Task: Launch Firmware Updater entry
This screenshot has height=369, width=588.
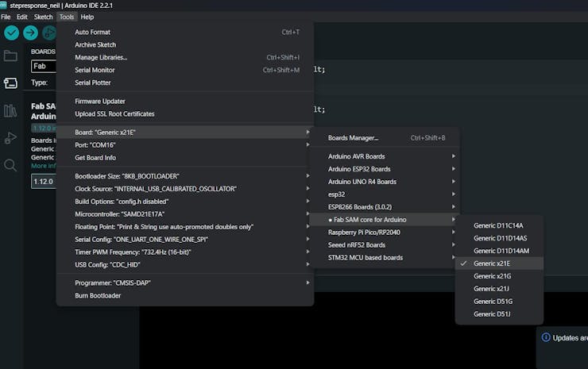Action: [185, 101]
